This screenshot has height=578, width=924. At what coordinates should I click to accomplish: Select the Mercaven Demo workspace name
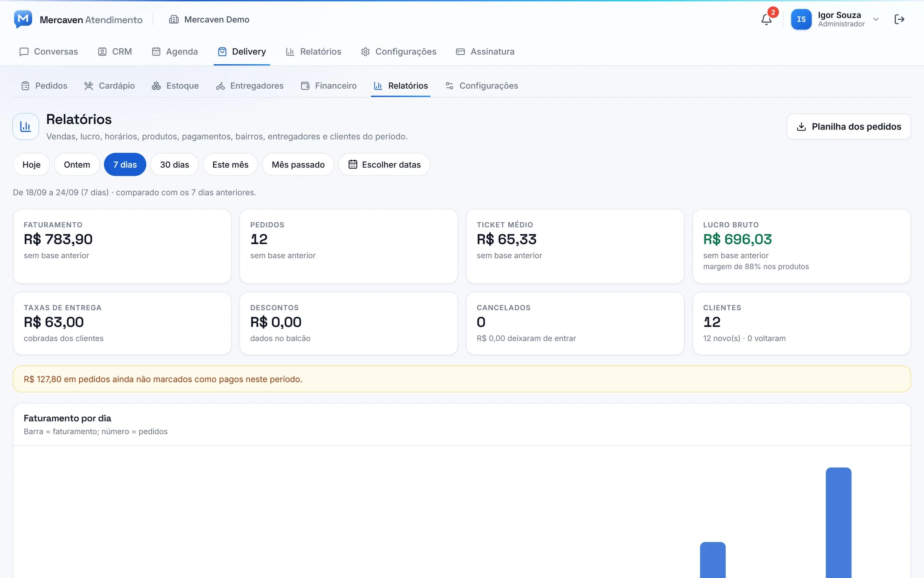[x=217, y=19]
